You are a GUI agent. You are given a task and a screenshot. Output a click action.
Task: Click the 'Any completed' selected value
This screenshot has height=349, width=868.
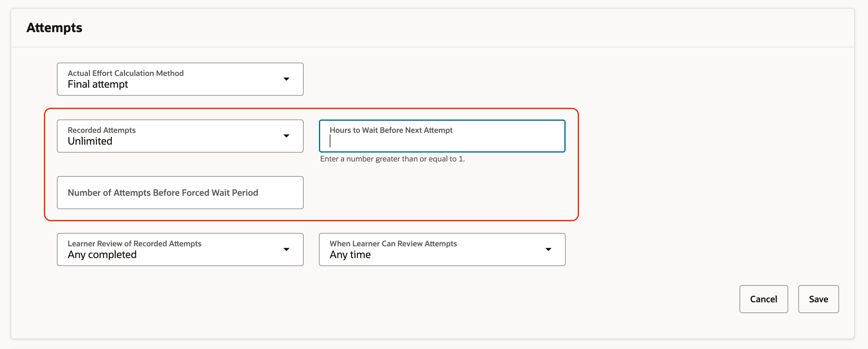[x=102, y=255]
